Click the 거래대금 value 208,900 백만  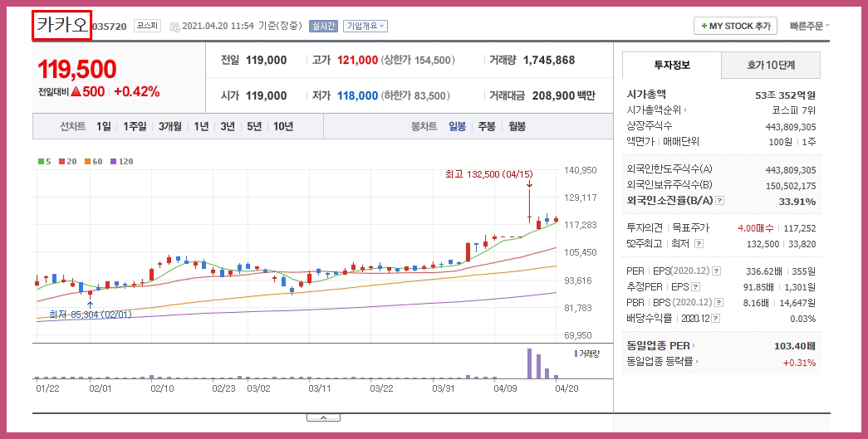[563, 95]
